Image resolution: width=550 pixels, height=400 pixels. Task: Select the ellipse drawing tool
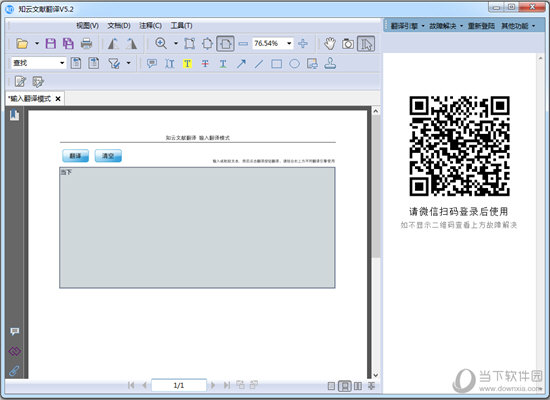click(294, 64)
